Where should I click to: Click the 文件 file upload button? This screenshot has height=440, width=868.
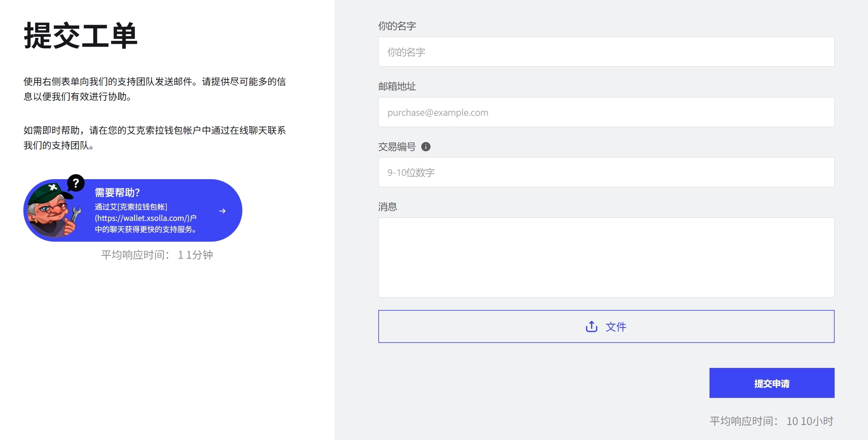(x=606, y=326)
